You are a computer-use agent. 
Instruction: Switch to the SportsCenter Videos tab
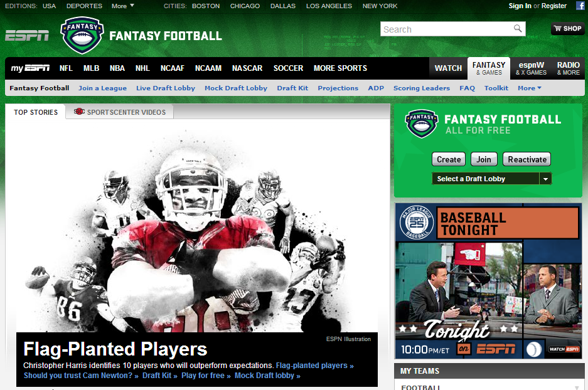[x=120, y=112]
